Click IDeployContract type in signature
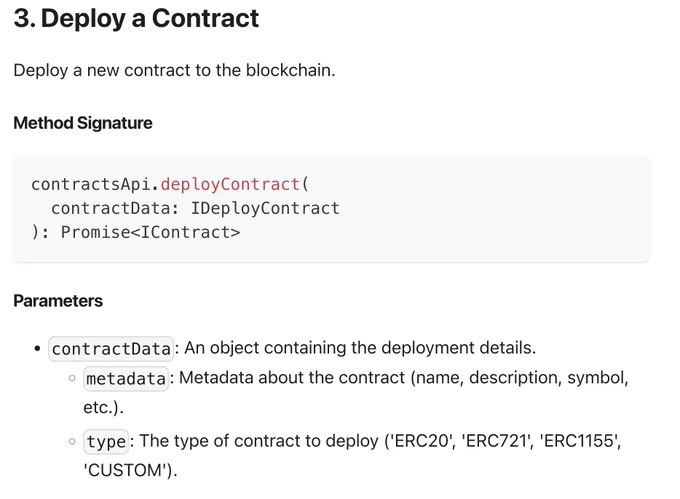 point(265,209)
